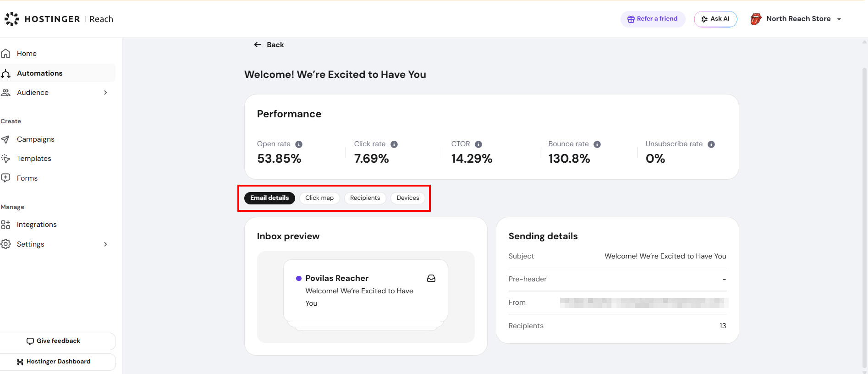Switch to the Devices tab
This screenshot has height=374, width=868.
click(x=408, y=198)
